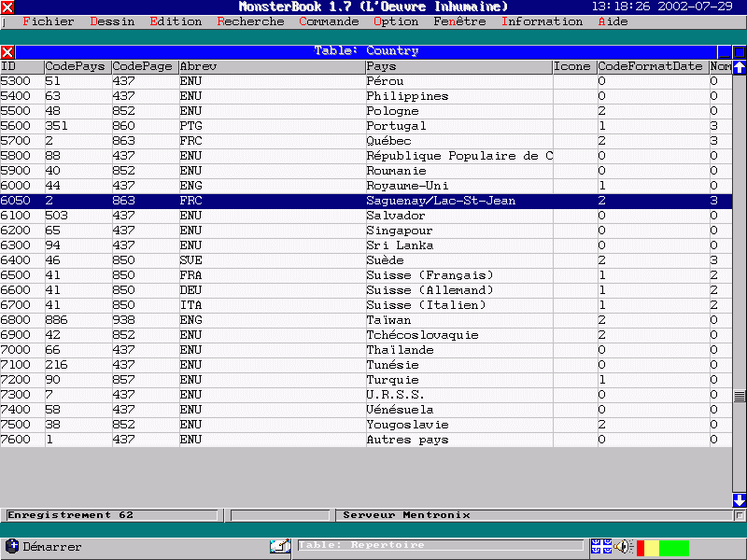The image size is (747, 560).
Task: Sort by the CodePays column header
Action: [78, 66]
